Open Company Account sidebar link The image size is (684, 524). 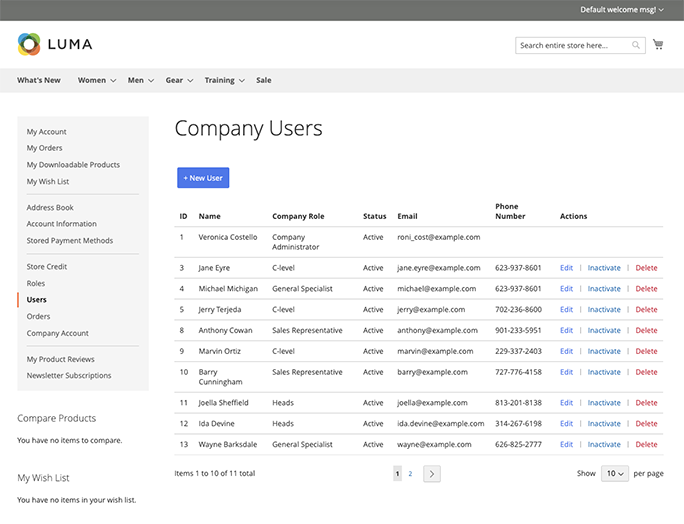click(x=57, y=333)
